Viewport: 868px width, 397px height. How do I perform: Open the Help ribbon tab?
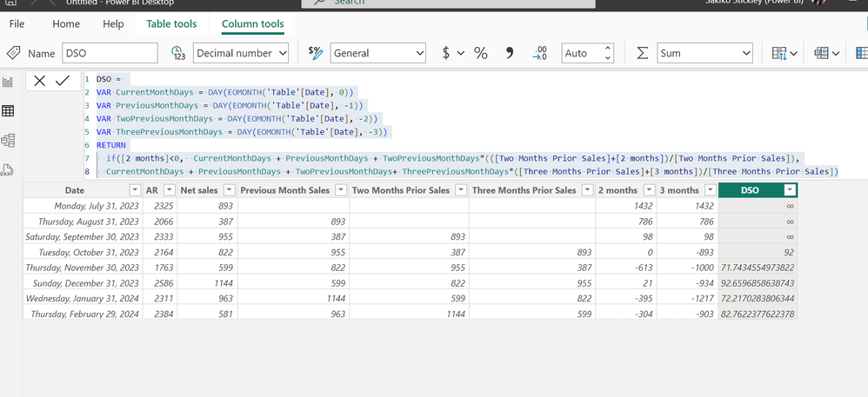coord(113,24)
